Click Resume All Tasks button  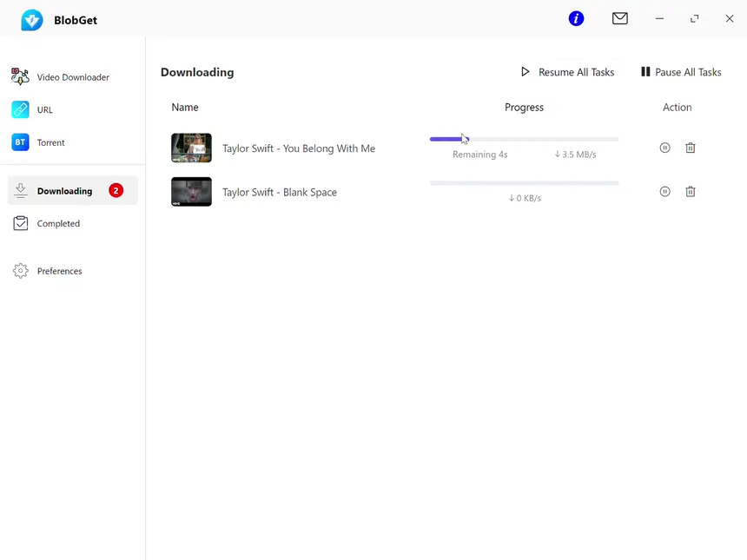pyautogui.click(x=567, y=72)
